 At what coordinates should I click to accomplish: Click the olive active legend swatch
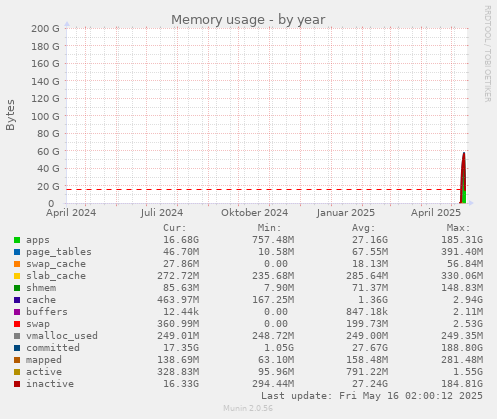(17, 372)
